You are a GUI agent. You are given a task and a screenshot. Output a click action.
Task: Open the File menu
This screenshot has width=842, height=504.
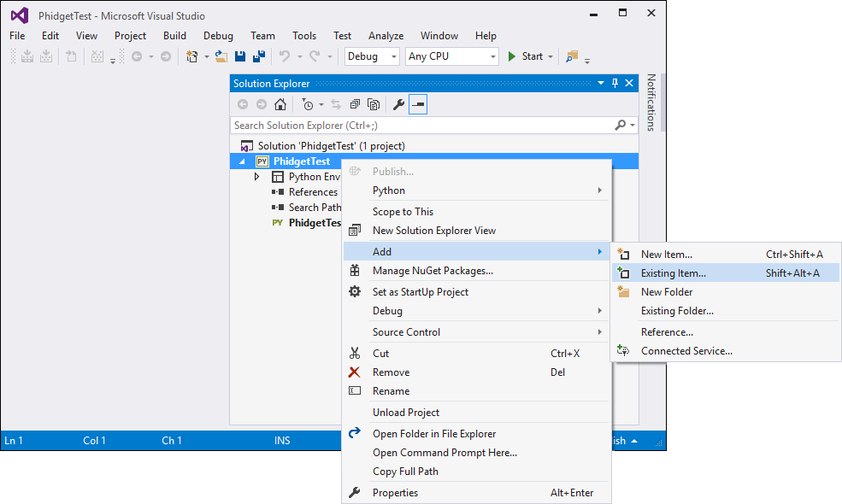(x=17, y=36)
